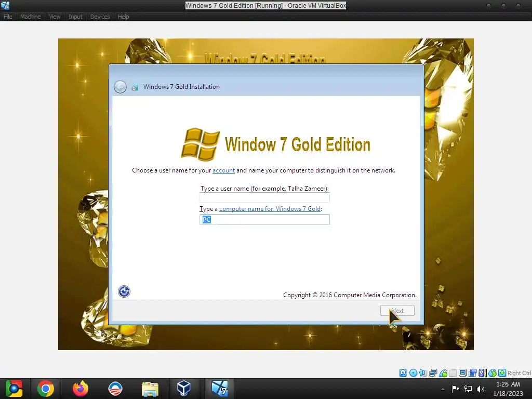Click the audio status icon in VirtualBox
The width and height of the screenshot is (532, 399).
[423, 373]
